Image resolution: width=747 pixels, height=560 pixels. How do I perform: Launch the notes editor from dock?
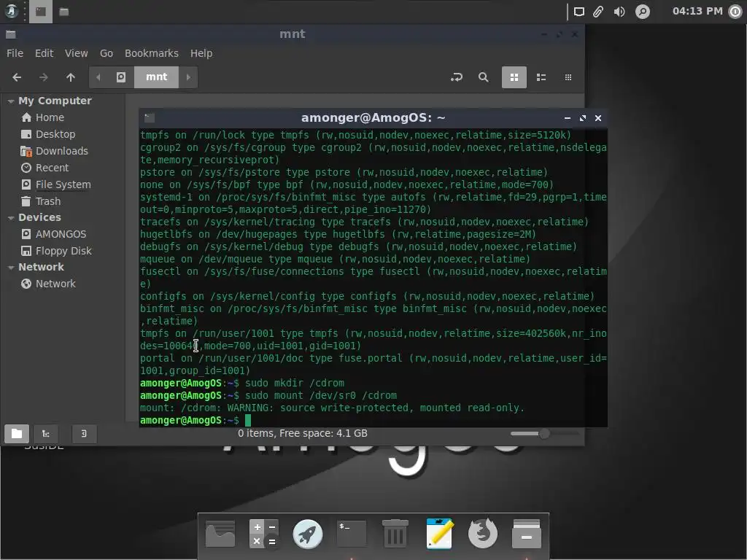[439, 534]
